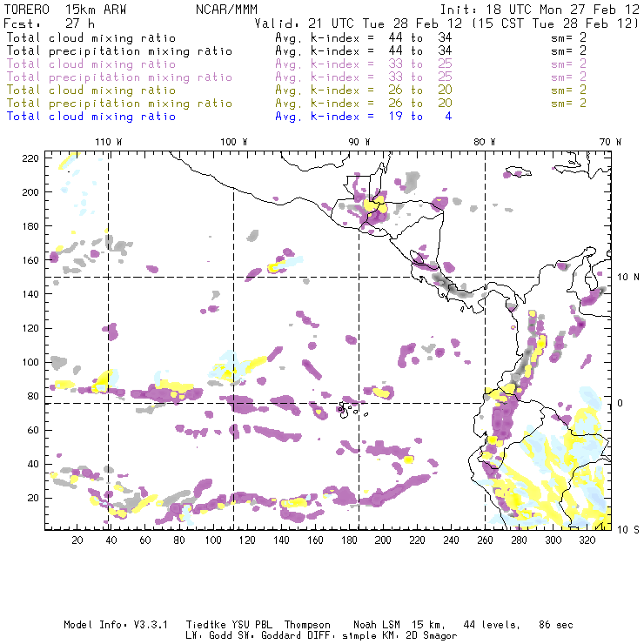Click the '70 W' longitude label
The height and width of the screenshot is (644, 644).
(x=610, y=142)
